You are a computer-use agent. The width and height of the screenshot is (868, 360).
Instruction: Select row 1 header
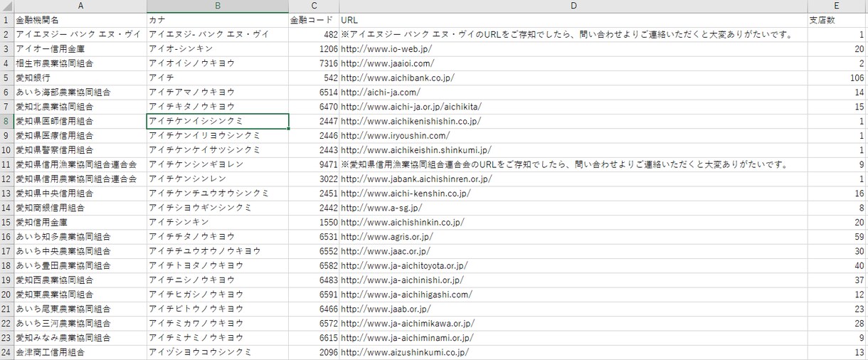pyautogui.click(x=6, y=20)
